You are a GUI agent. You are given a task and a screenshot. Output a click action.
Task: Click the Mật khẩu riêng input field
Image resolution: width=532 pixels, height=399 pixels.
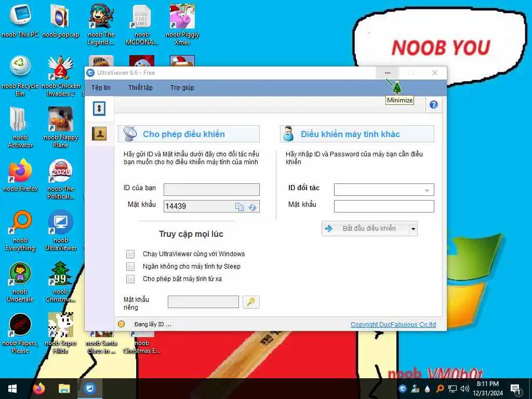click(x=203, y=302)
